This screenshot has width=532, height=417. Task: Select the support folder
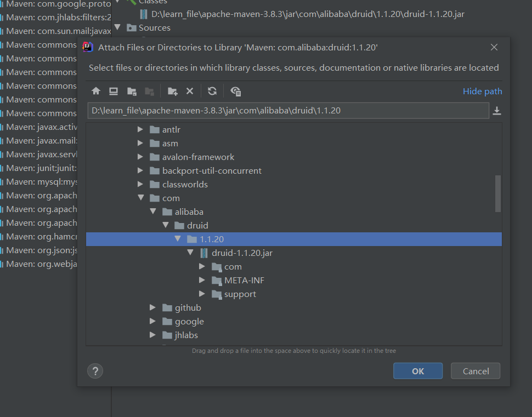(x=240, y=294)
